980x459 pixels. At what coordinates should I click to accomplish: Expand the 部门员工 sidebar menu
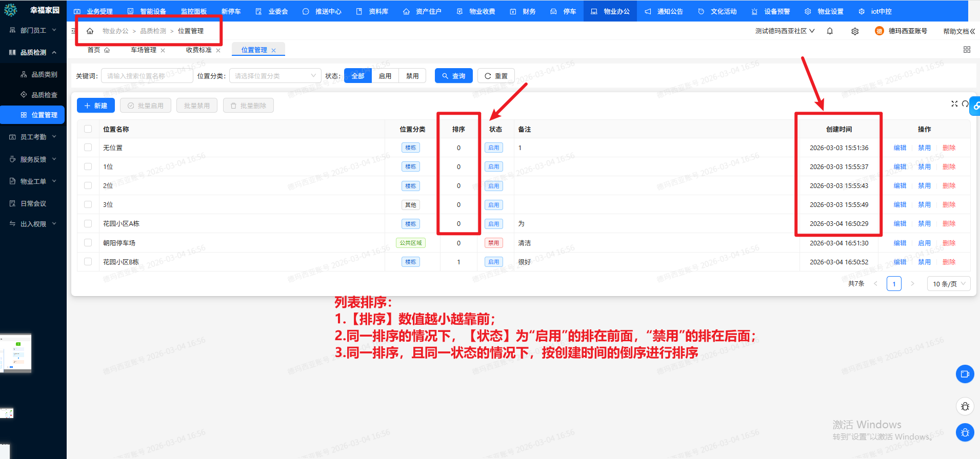[33, 30]
